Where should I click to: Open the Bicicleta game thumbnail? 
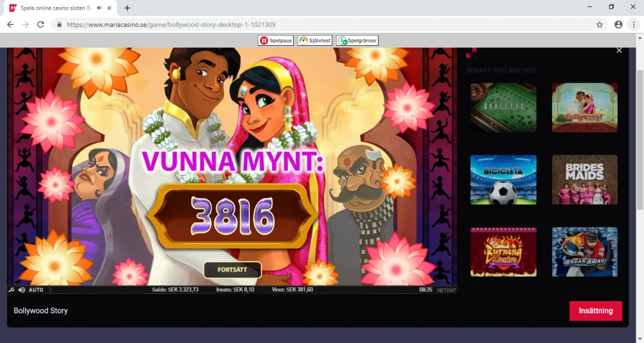(x=503, y=180)
